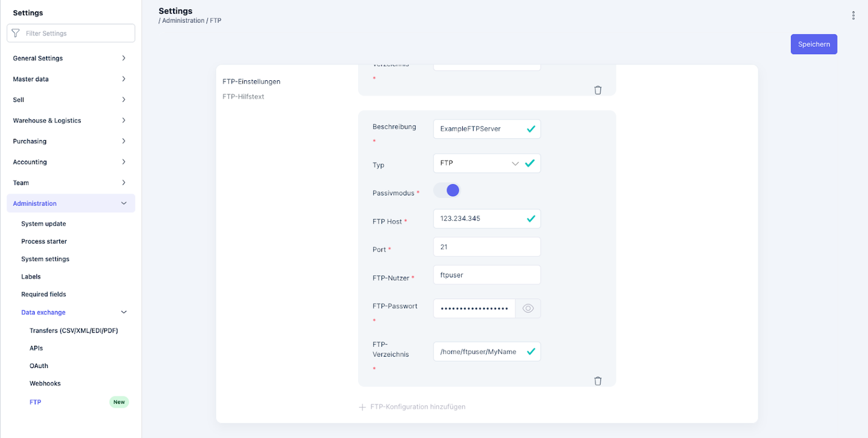Screen dimensions: 868x438
Task: Open the System update menu item
Action: tap(43, 224)
